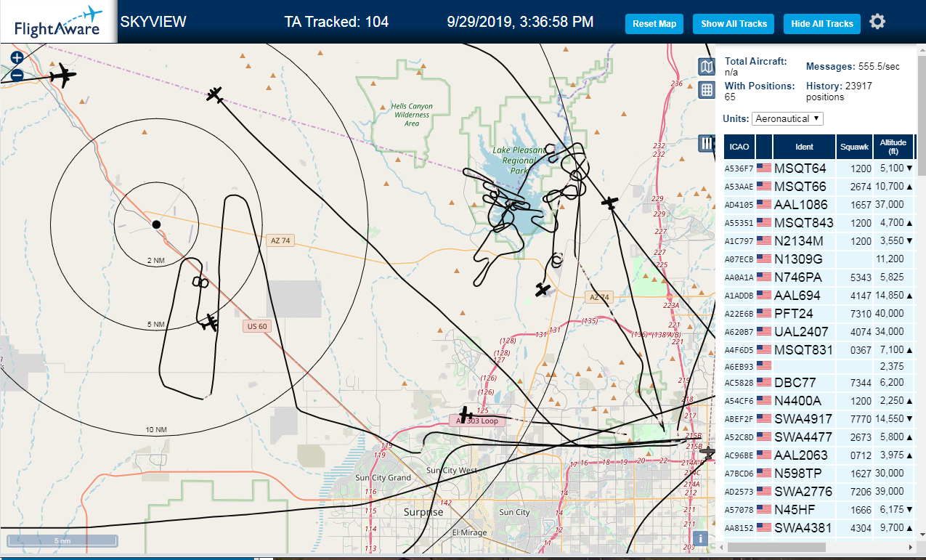926x560 pixels.
Task: Open the settings gear in header
Action: 877,22
